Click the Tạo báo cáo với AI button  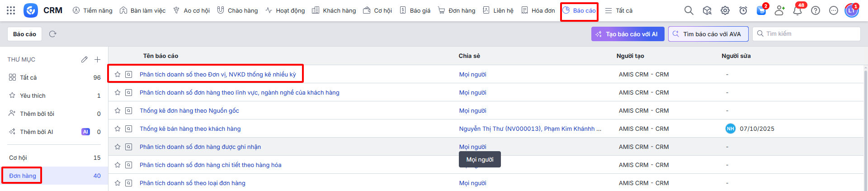[627, 34]
